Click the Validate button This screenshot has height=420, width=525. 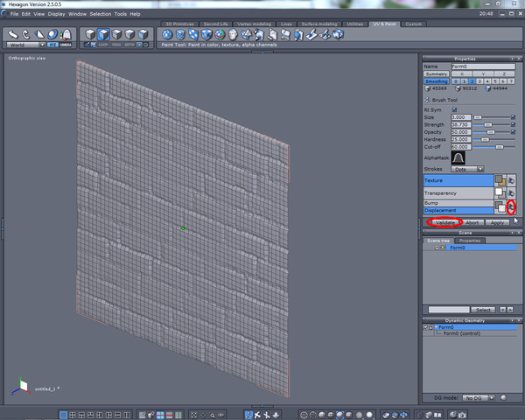pyautogui.click(x=445, y=222)
